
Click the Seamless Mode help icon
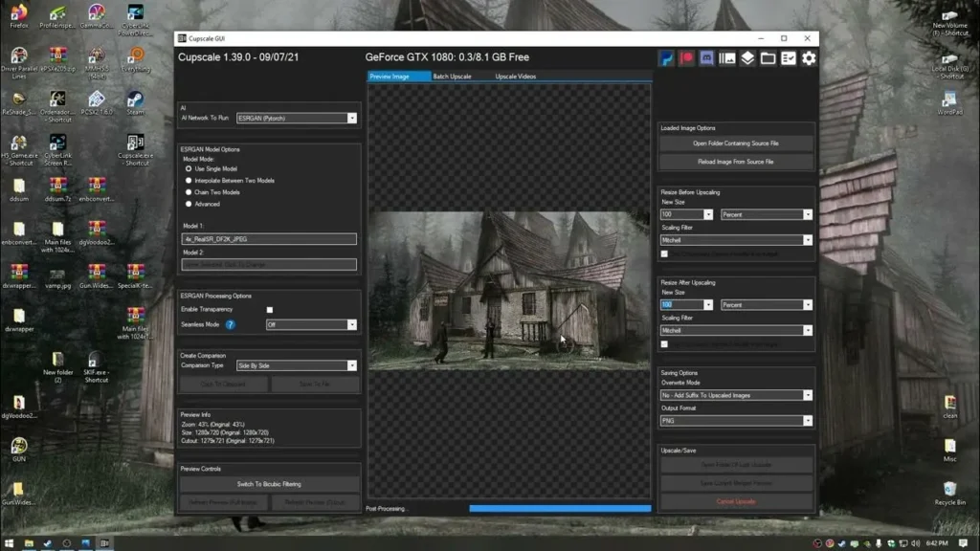[230, 325]
